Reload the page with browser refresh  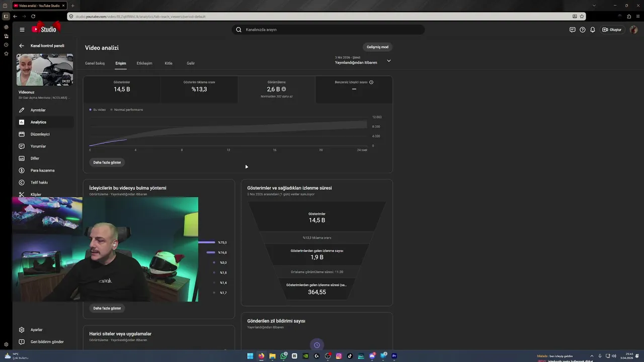coord(33,16)
